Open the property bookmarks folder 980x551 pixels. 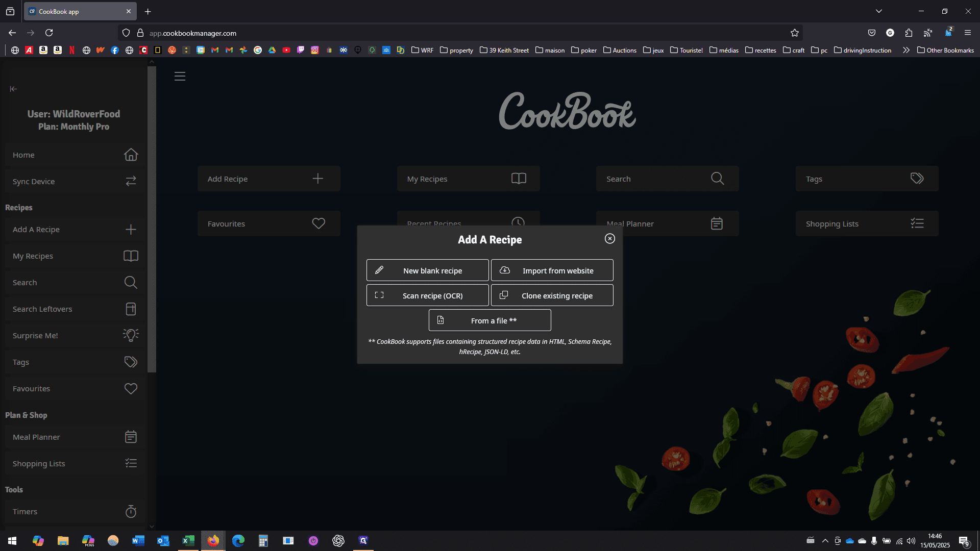(x=456, y=50)
